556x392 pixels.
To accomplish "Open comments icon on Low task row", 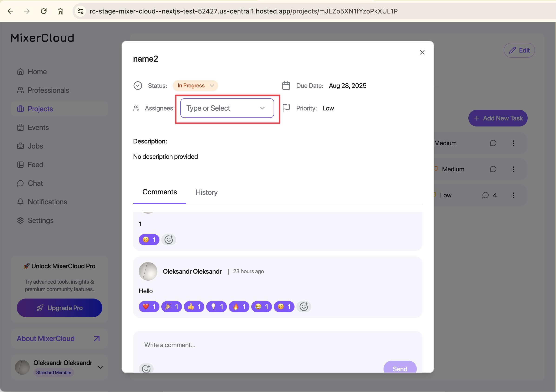I will click(x=485, y=195).
